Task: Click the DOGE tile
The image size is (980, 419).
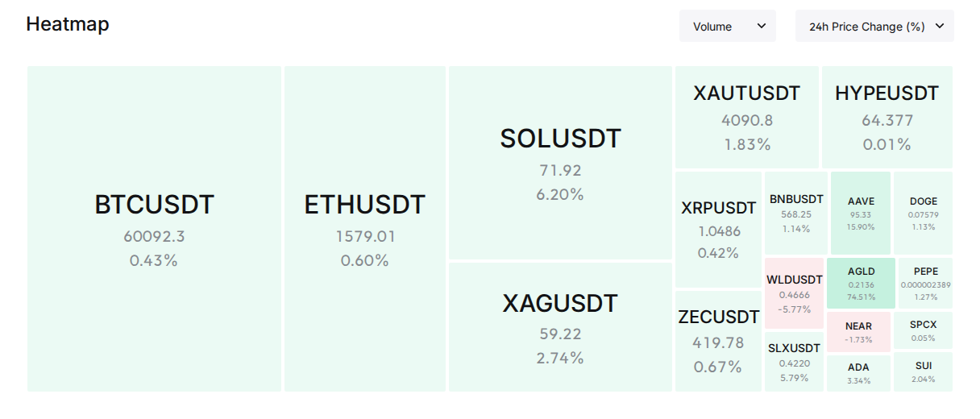Action: click(x=924, y=214)
